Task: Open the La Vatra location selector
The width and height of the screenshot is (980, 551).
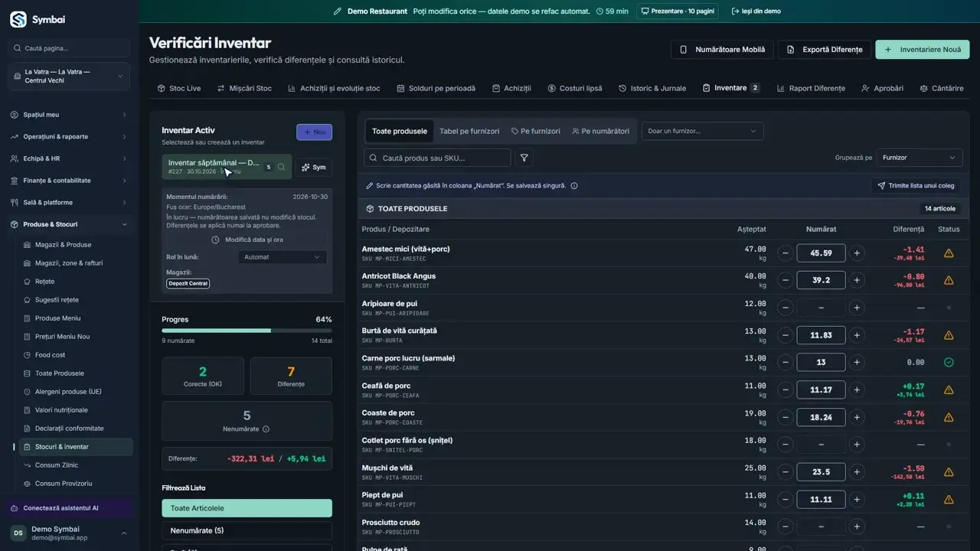Action: [x=70, y=77]
